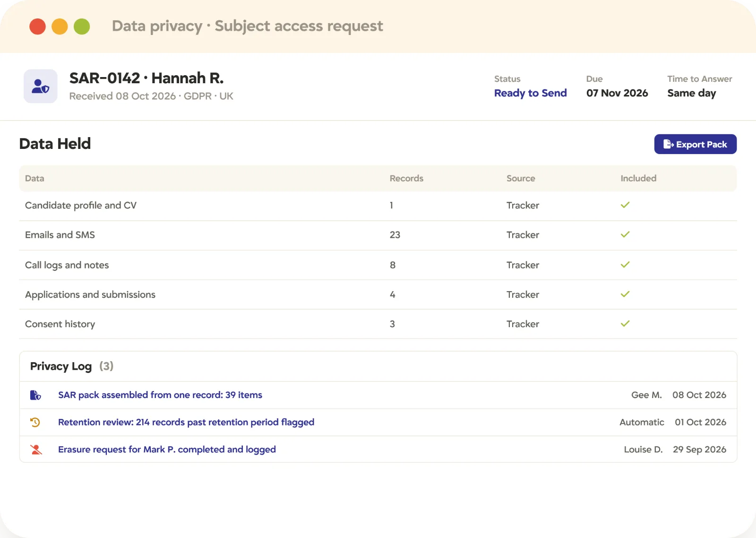The image size is (756, 538).
Task: Click the Included checkmark for Call logs and notes
Action: coord(625,265)
